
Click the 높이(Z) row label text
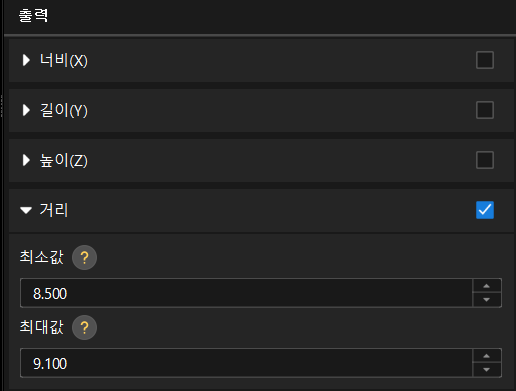tap(64, 160)
